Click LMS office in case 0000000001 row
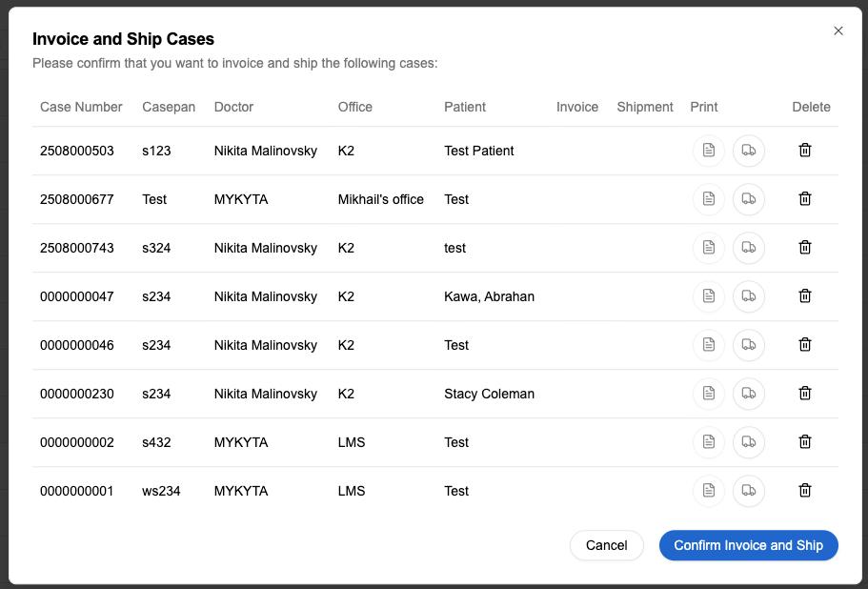868x589 pixels. 352,491
